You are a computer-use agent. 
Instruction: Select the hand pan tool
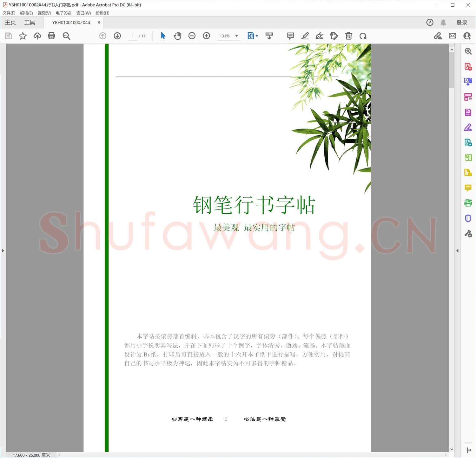pos(177,36)
